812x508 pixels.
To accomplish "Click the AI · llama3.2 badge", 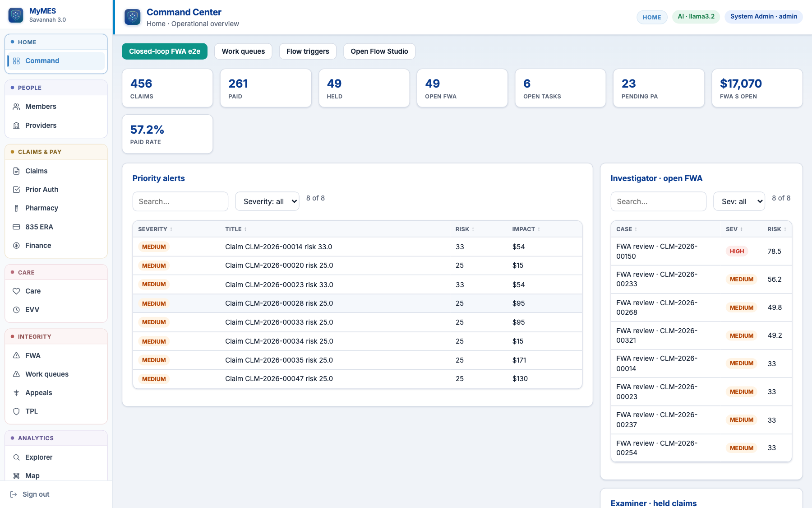I will click(x=696, y=17).
